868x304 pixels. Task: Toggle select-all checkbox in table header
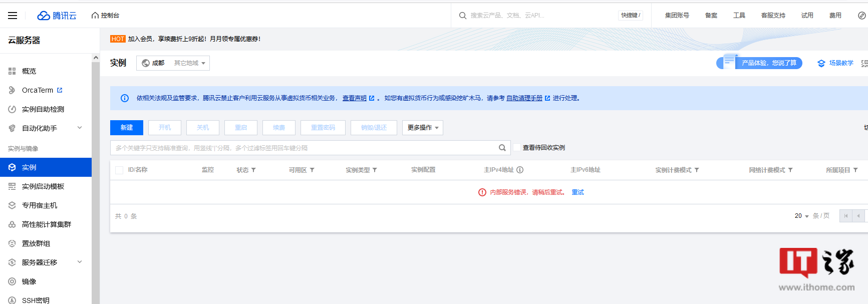[119, 170]
